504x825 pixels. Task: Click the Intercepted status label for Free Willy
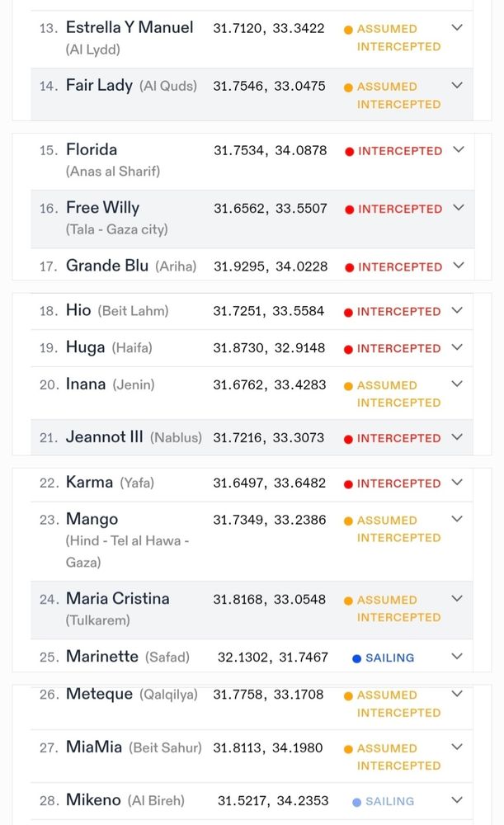tap(400, 210)
